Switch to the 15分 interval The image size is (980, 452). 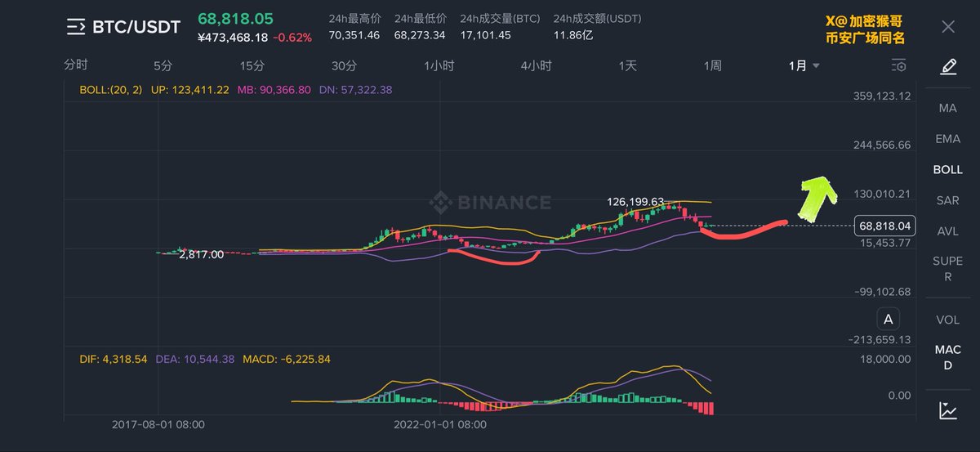(252, 65)
